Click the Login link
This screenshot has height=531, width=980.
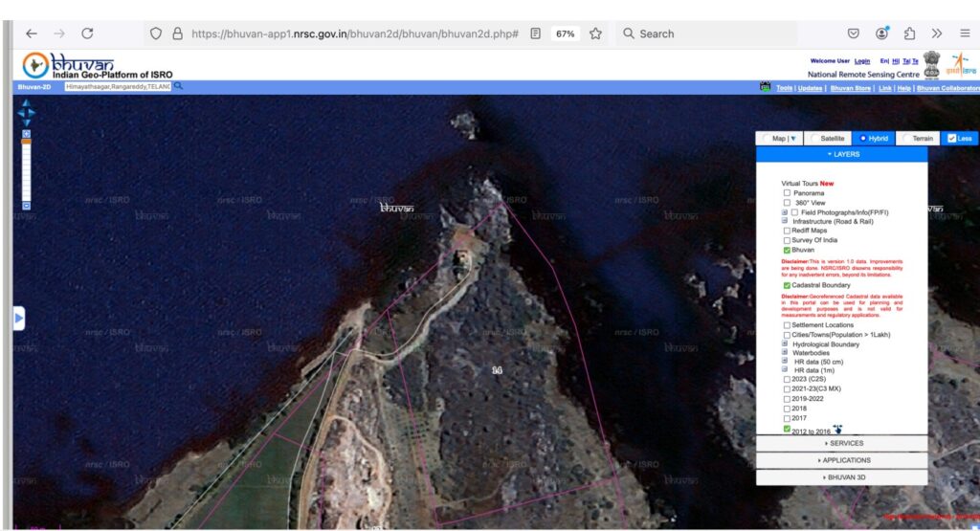pyautogui.click(x=862, y=60)
